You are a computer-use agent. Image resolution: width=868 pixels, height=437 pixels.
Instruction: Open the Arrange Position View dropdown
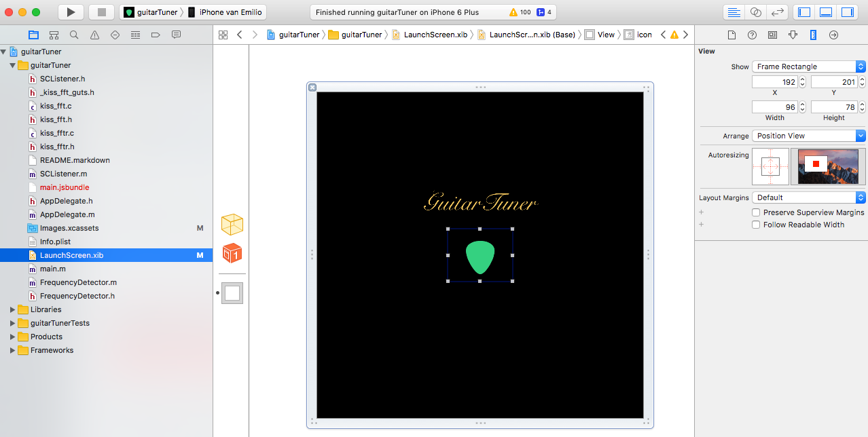click(808, 136)
